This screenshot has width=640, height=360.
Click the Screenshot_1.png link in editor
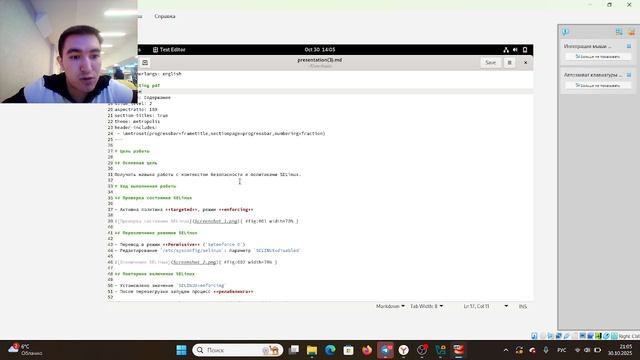(216, 221)
